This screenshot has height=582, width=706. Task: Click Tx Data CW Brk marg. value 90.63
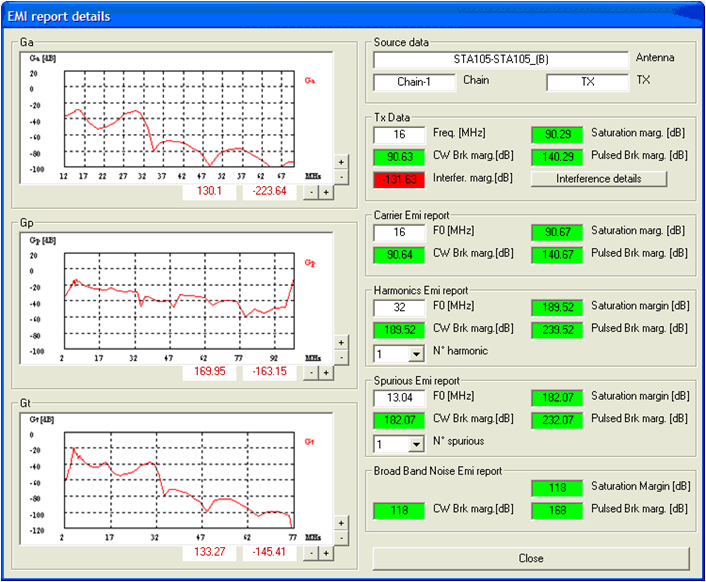(399, 157)
